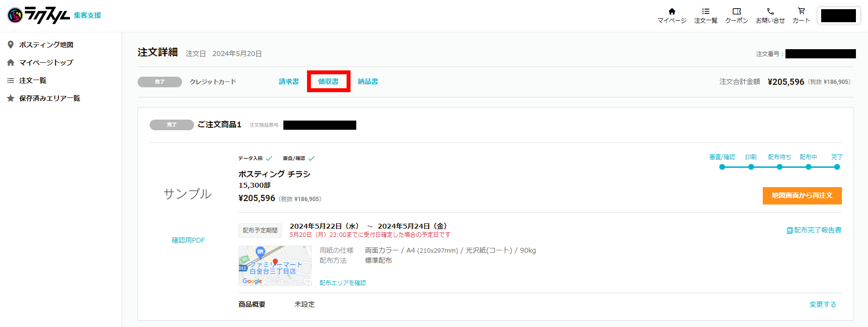
Task: Click the 審査/確認 checkmark status
Action: [x=299, y=158]
